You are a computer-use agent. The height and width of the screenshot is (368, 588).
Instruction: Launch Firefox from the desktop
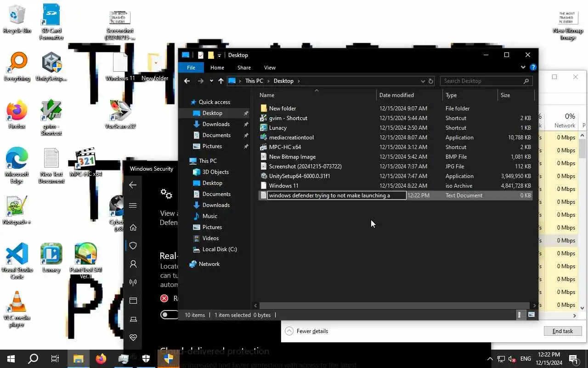[x=17, y=115]
